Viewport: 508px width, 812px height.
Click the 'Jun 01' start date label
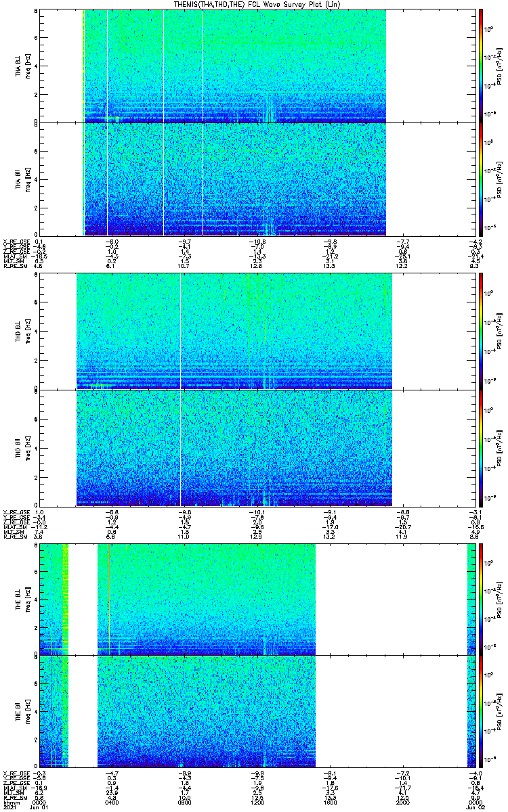[x=39, y=808]
